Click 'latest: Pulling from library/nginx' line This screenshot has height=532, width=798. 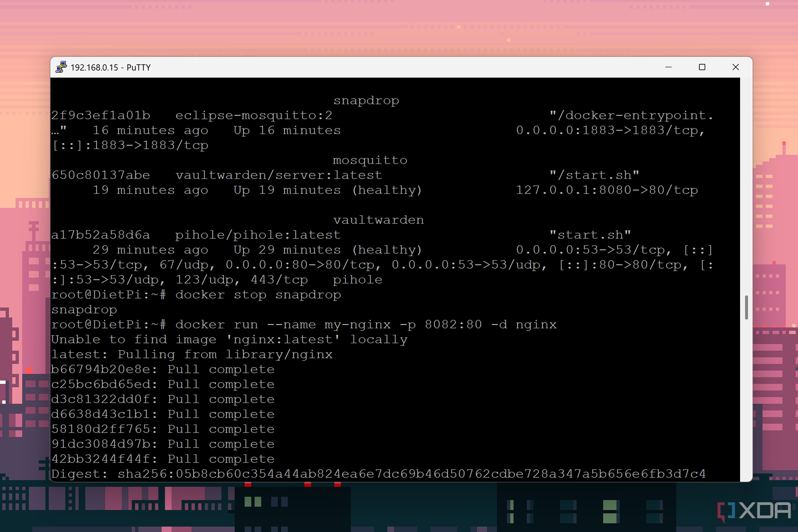tap(192, 354)
